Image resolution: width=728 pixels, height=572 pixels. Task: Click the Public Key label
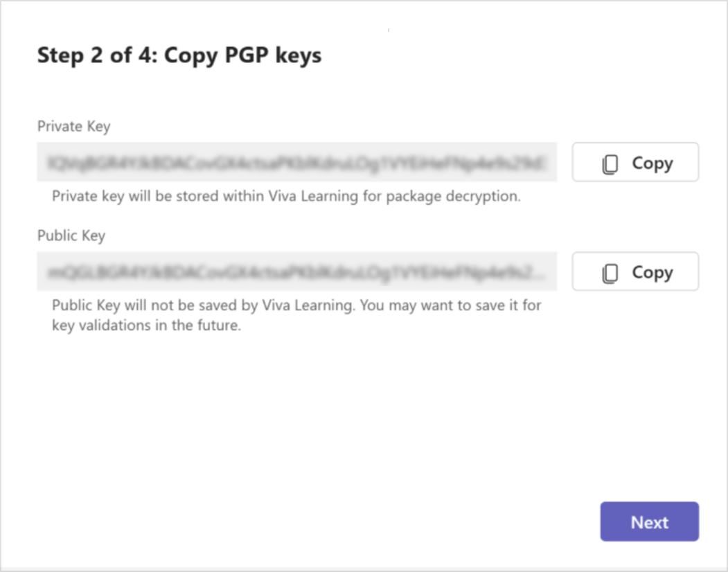pyautogui.click(x=71, y=235)
